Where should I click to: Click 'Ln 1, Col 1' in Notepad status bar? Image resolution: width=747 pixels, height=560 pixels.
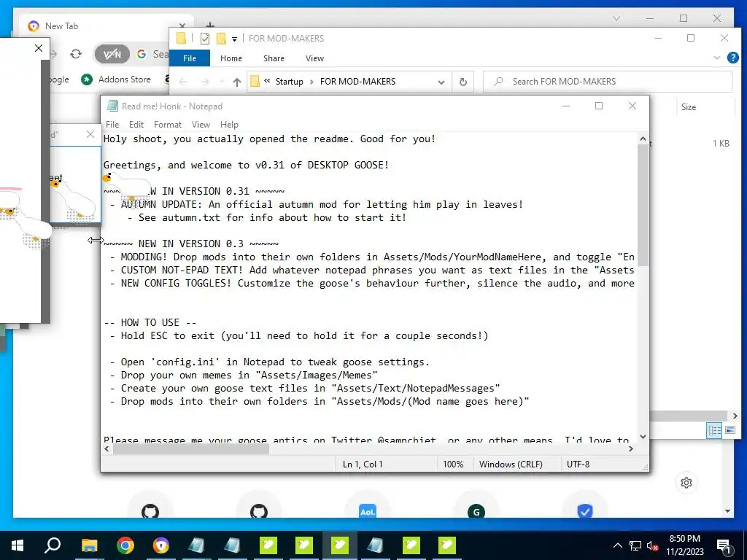coord(363,464)
